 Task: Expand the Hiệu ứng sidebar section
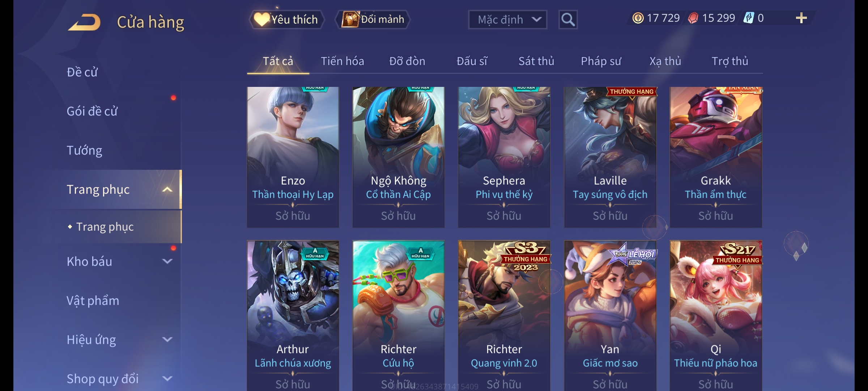tap(167, 339)
